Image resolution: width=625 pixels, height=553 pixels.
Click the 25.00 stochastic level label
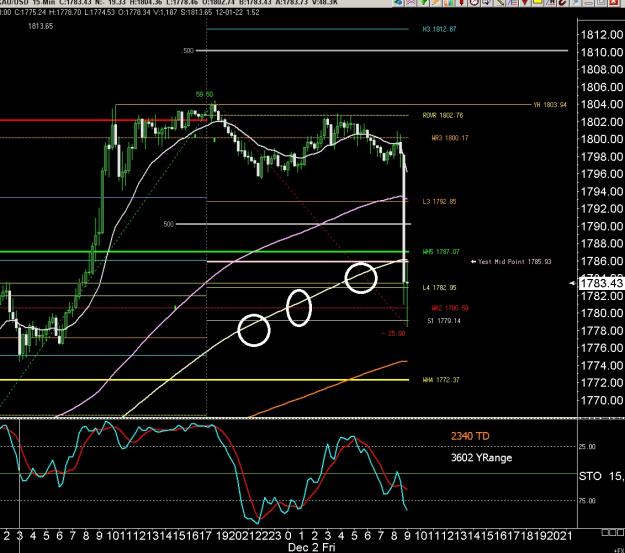[587, 447]
